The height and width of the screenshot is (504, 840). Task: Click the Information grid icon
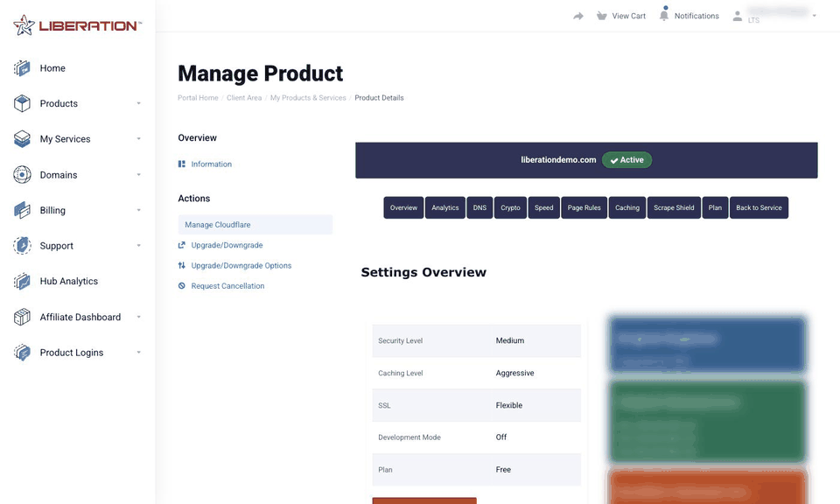[182, 164]
